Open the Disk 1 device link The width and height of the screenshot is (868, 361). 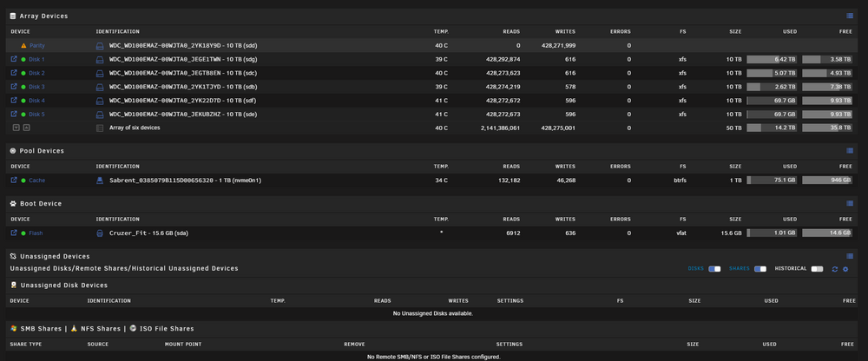click(36, 59)
